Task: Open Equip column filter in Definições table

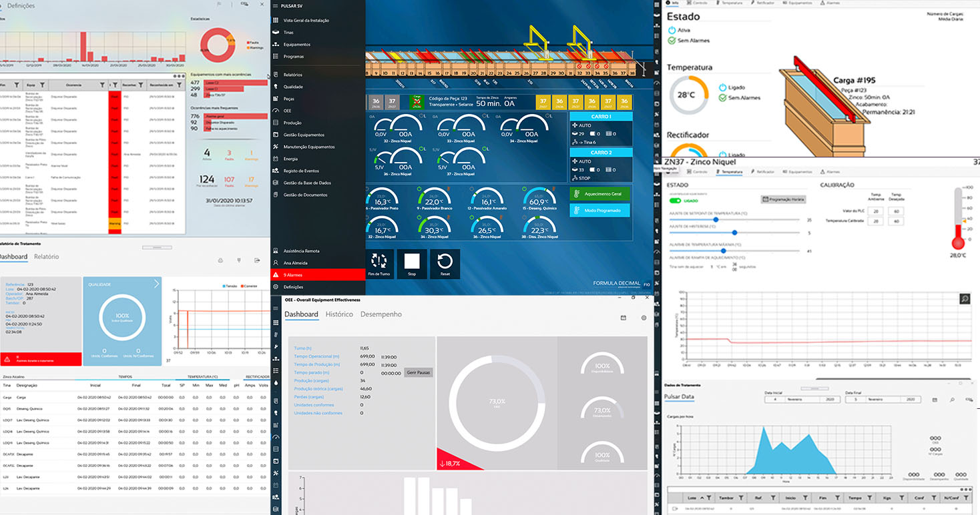Action: [42, 85]
